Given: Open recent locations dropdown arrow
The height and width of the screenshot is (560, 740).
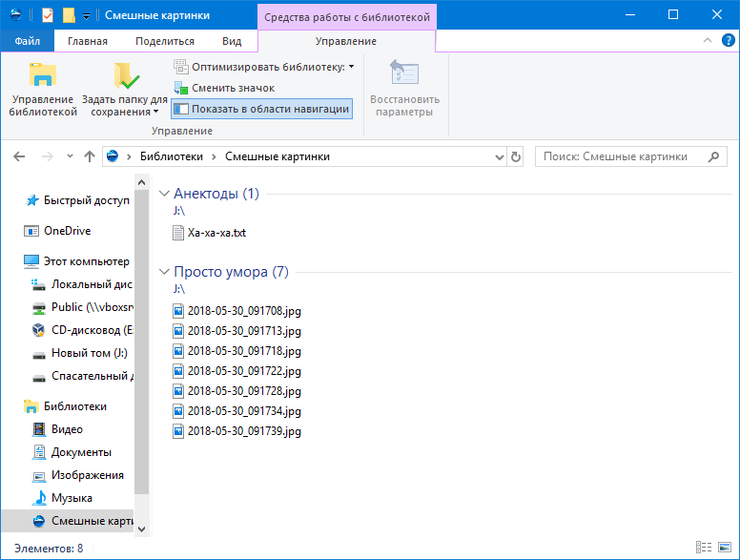Looking at the screenshot, I should pyautogui.click(x=70, y=156).
